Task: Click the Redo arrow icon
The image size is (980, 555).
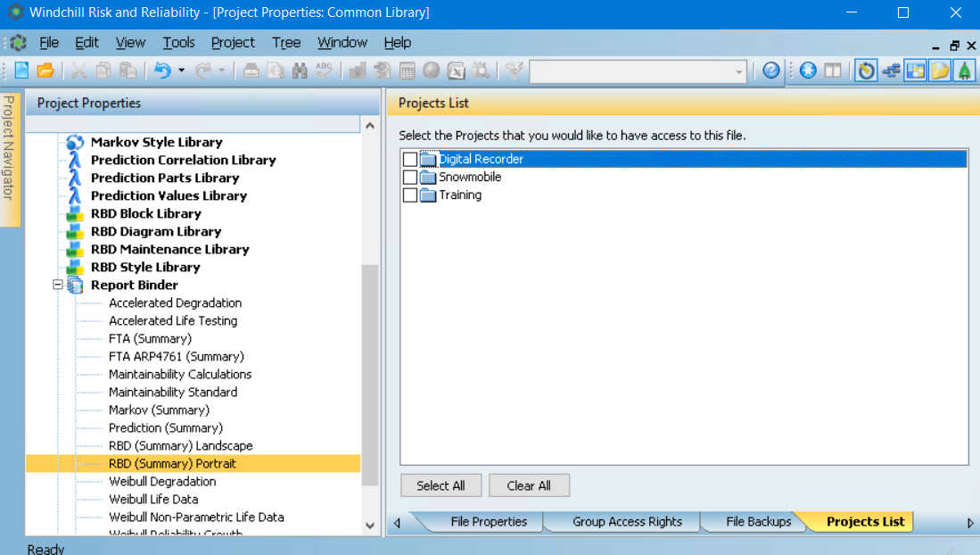Action: point(203,70)
